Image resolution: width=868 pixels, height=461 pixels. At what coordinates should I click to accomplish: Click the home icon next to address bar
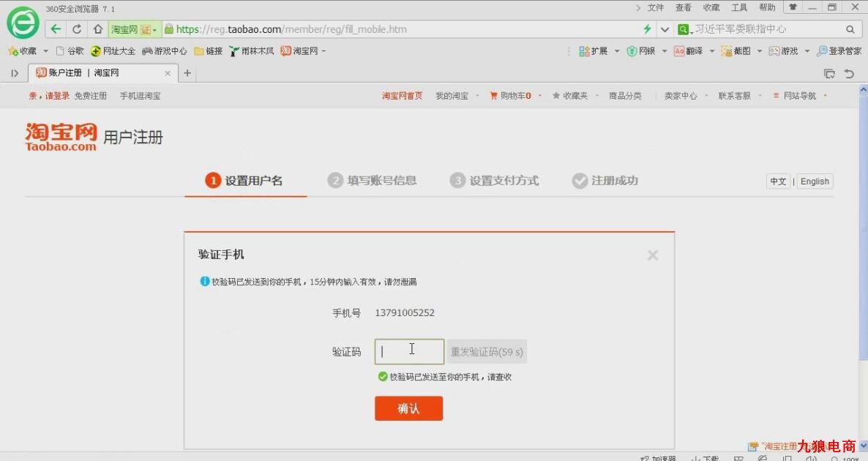(x=97, y=29)
